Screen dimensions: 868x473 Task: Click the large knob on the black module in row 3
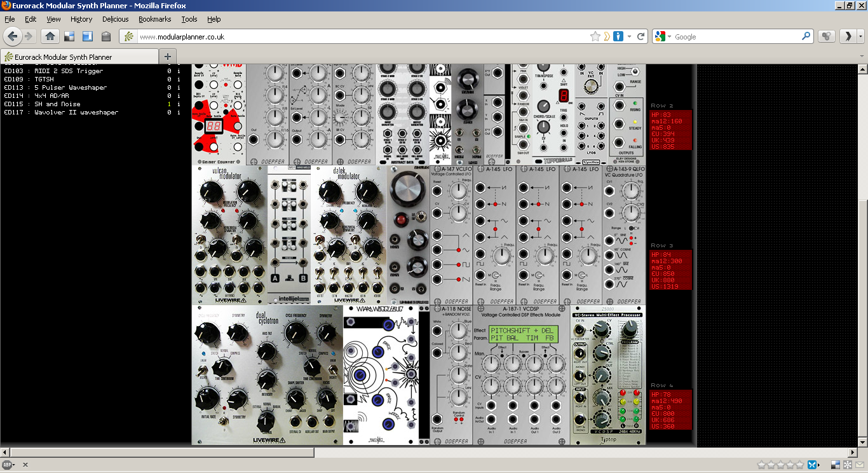coord(408,189)
